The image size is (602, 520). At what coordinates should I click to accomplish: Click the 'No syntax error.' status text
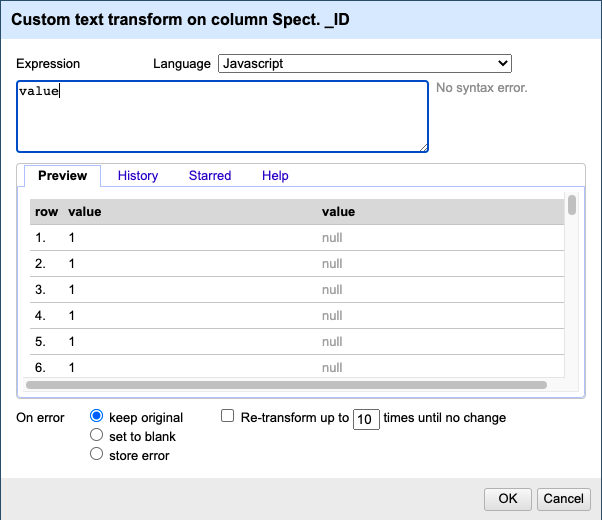coord(481,88)
